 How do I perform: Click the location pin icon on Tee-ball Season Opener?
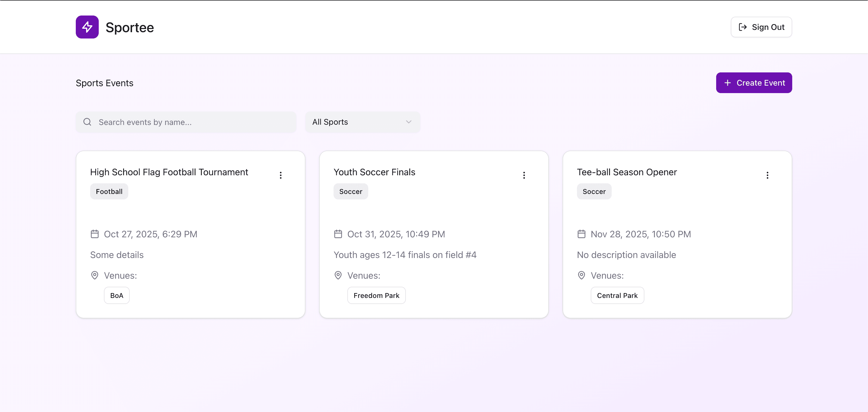click(581, 275)
